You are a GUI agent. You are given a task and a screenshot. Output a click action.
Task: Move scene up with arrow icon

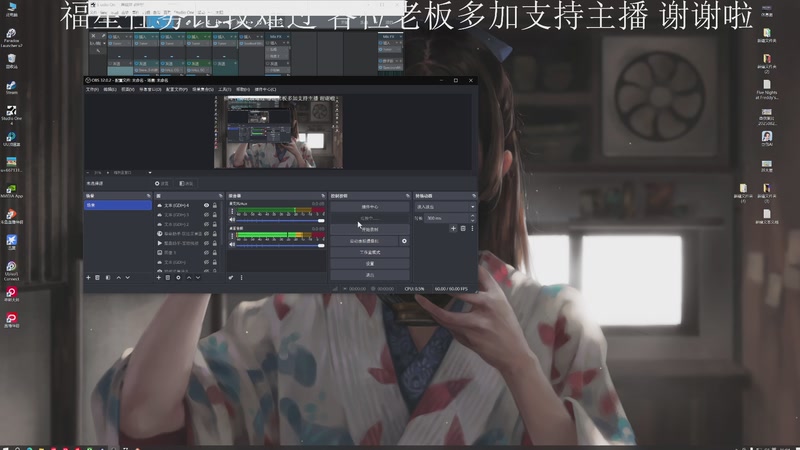point(118,278)
